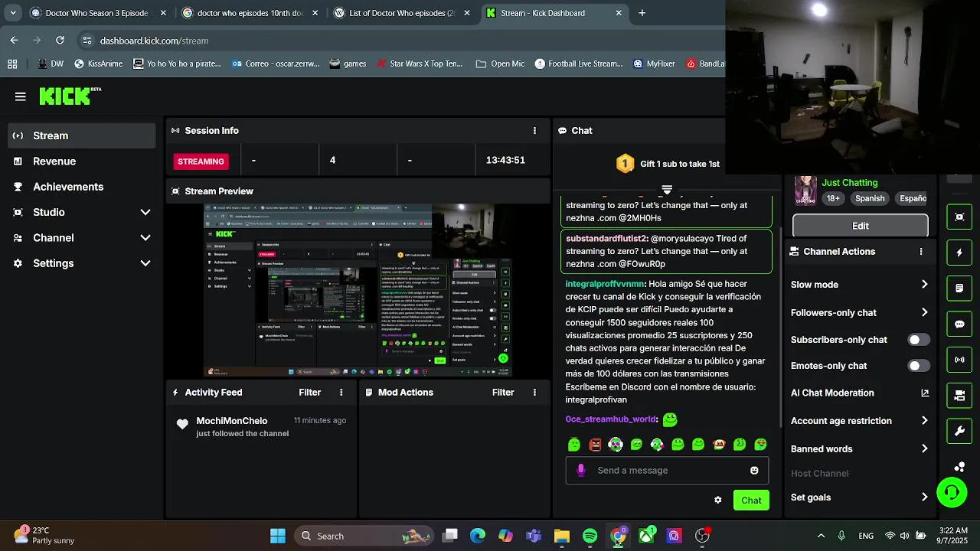Viewport: 980px width, 551px height.
Task: Open Session Info three-dot options
Action: (x=534, y=131)
